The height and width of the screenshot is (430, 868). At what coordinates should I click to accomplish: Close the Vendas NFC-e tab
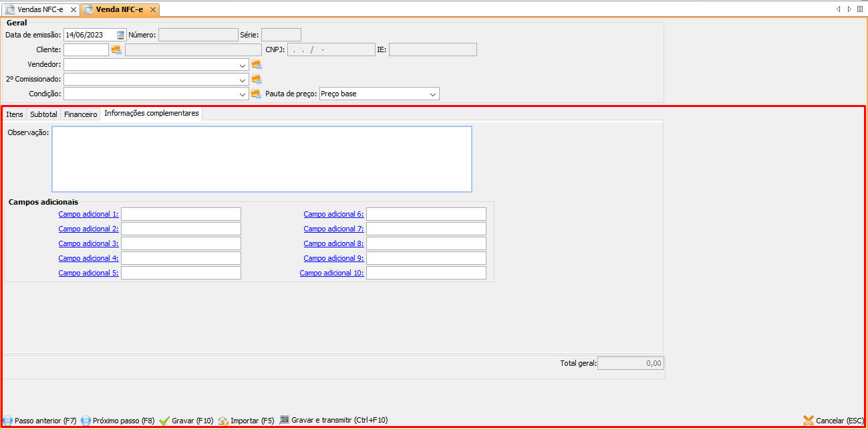[74, 9]
